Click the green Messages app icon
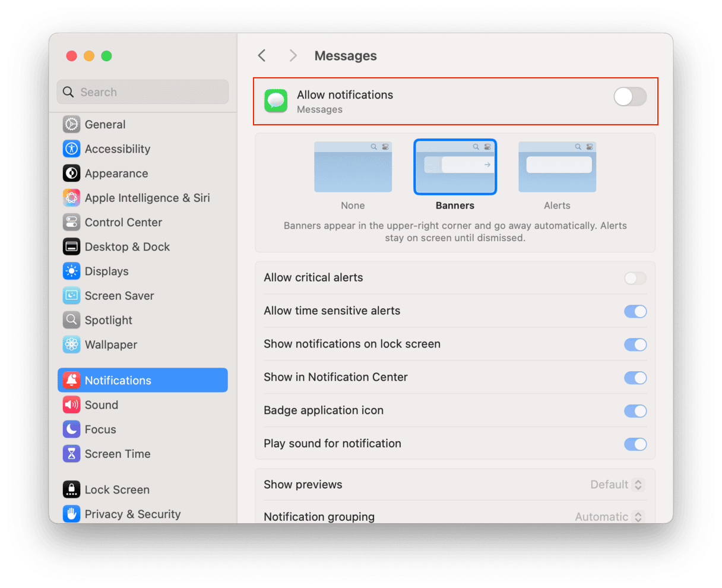Screen dimensions: 722x588 click(x=275, y=101)
